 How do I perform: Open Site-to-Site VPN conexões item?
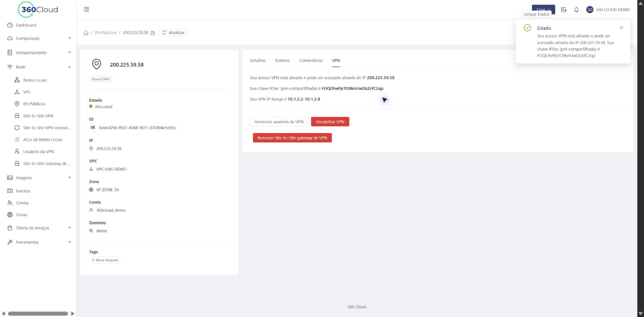[47, 128]
